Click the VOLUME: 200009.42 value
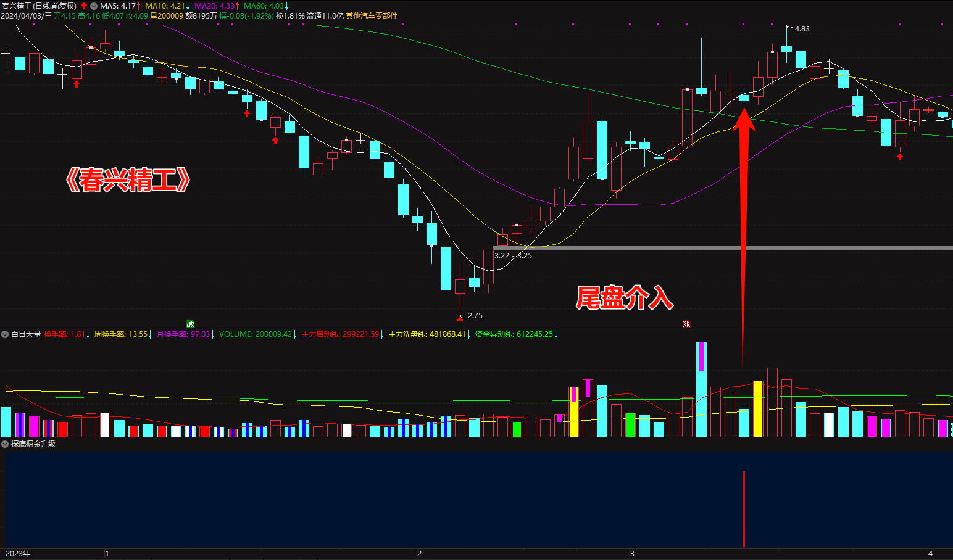 [x=256, y=334]
